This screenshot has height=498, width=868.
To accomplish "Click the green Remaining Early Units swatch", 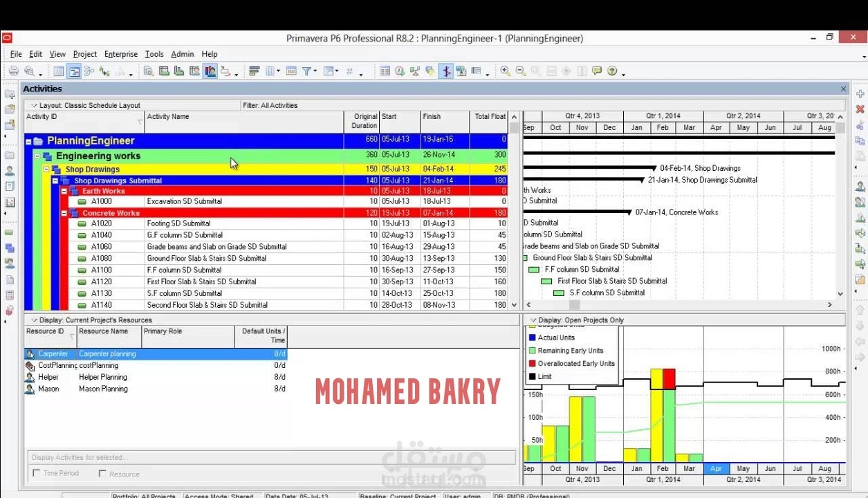I will pyautogui.click(x=532, y=351).
